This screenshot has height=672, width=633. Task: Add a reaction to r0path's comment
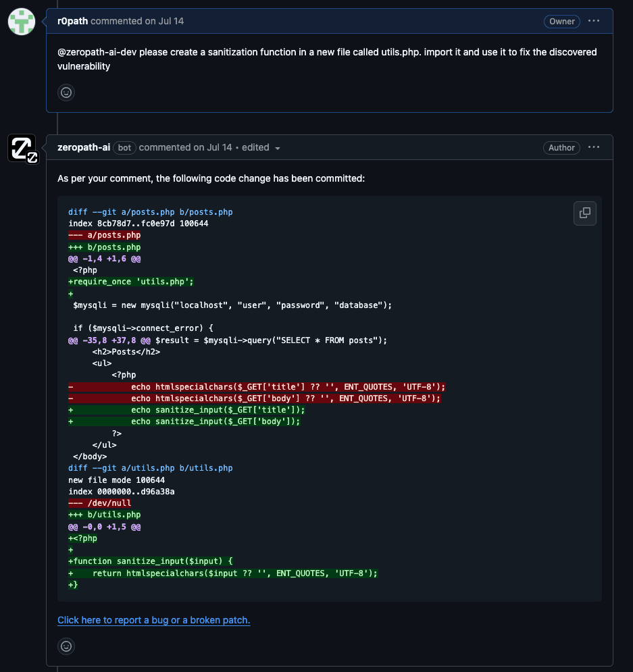pos(66,93)
